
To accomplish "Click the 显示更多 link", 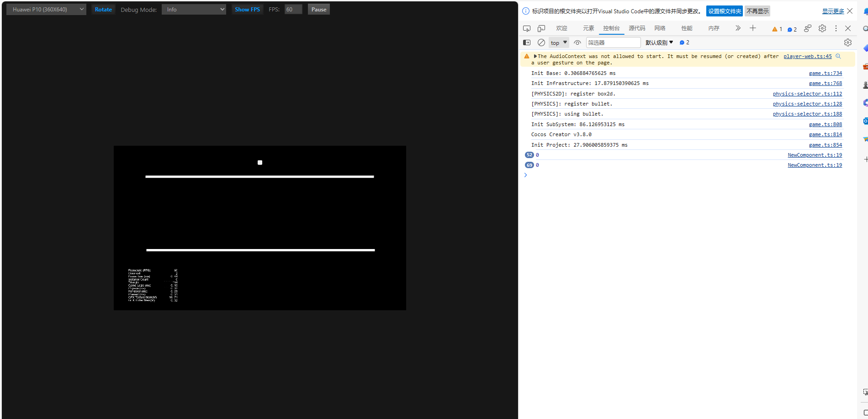I will (833, 11).
